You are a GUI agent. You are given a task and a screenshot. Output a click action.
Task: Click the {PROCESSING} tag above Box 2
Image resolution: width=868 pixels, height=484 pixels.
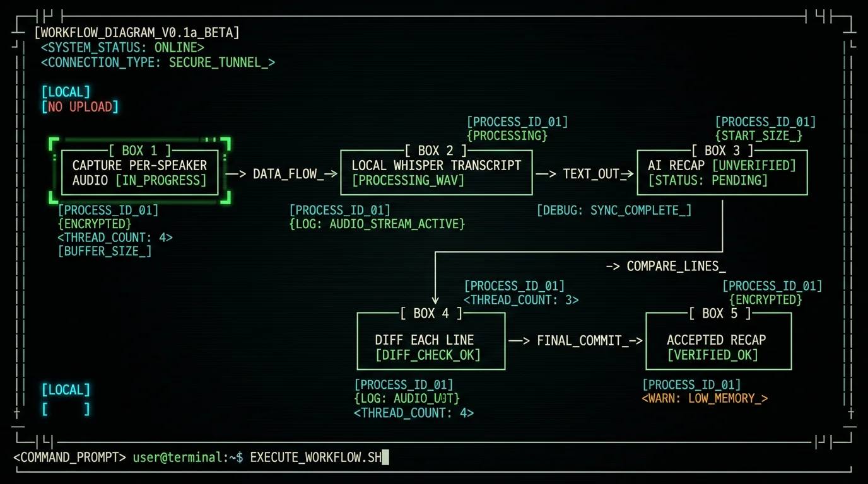(x=507, y=135)
